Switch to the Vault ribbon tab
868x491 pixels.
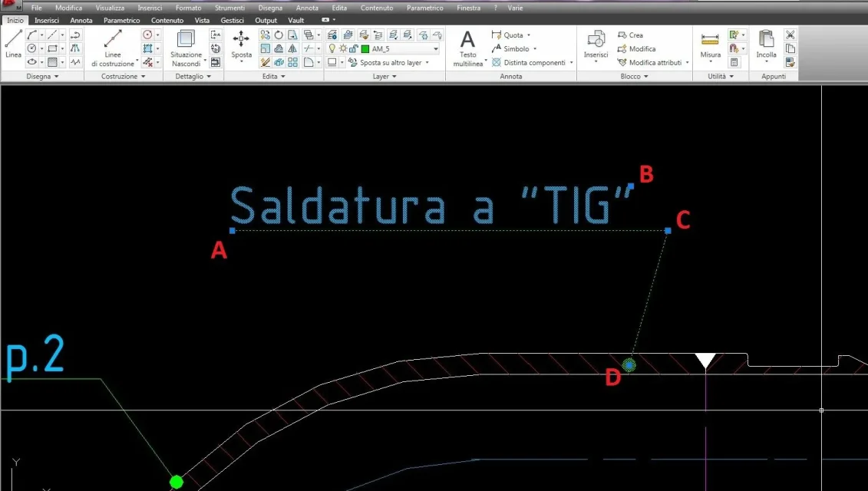click(x=295, y=20)
